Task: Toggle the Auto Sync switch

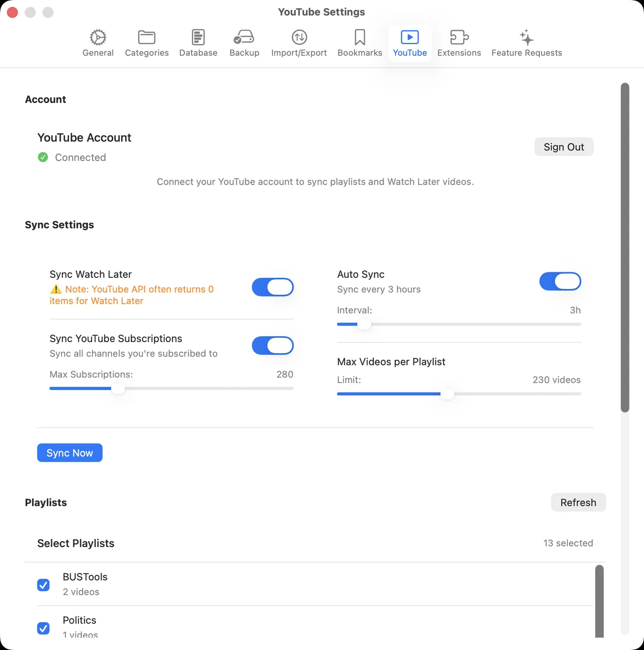Action: [x=560, y=281]
